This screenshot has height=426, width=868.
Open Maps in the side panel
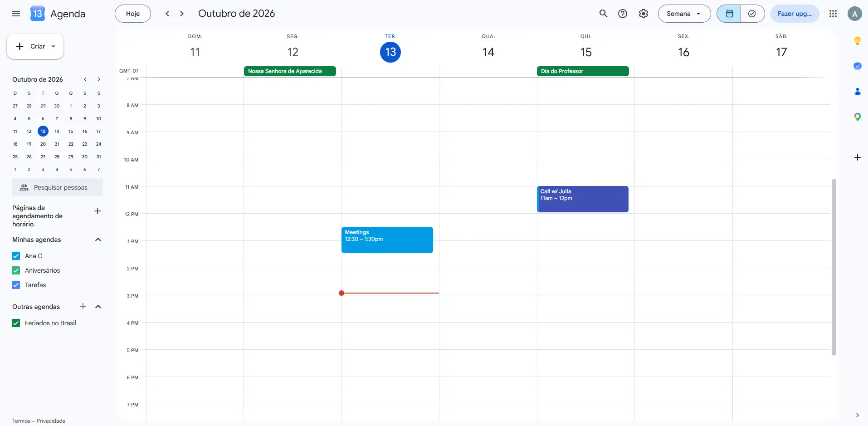[857, 117]
